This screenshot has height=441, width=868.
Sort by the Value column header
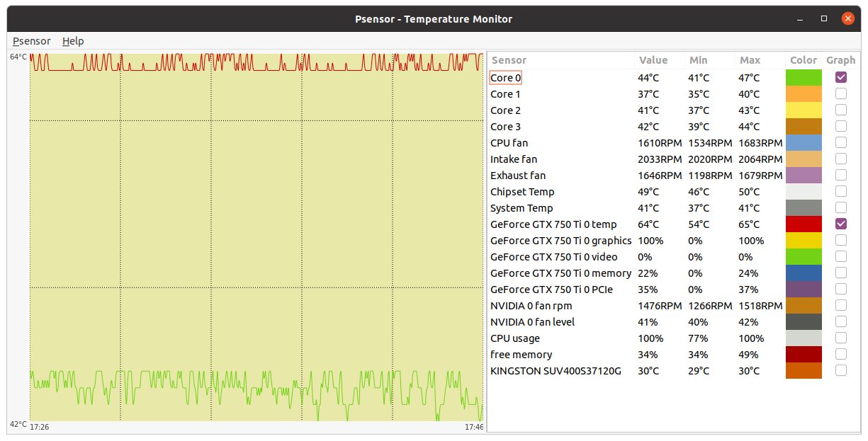pyautogui.click(x=653, y=60)
